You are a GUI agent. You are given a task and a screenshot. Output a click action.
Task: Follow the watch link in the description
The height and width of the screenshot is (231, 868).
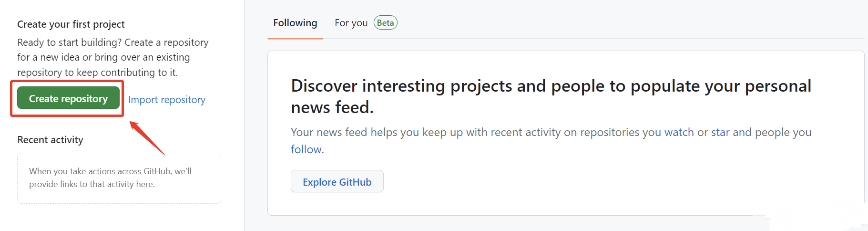pyautogui.click(x=679, y=132)
